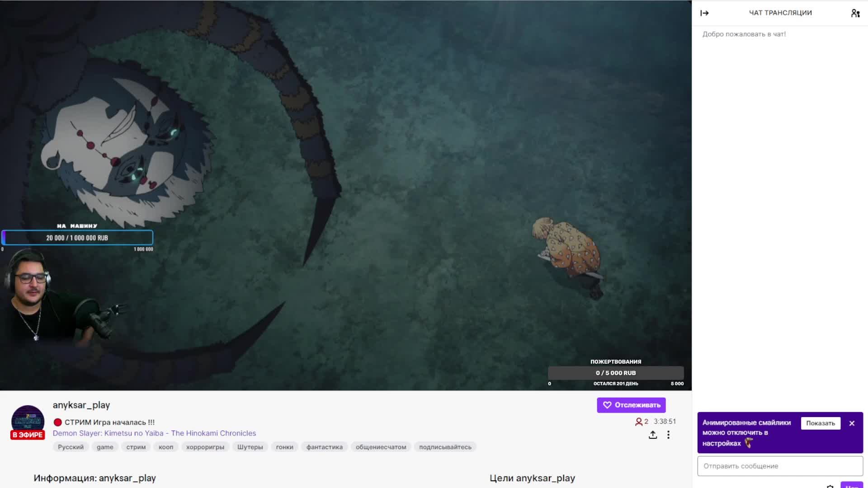The image size is (868, 488).
Task: Click the ЧАТ ТРАНСЛЯЦИИ header
Action: tap(780, 13)
